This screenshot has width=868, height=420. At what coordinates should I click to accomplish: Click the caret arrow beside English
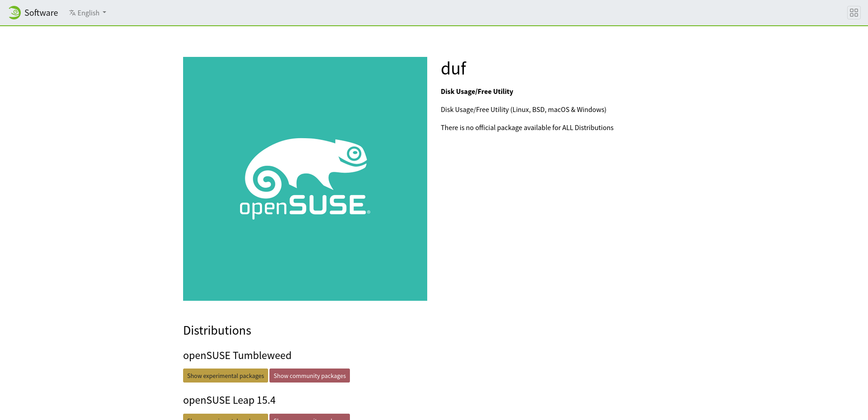[104, 13]
